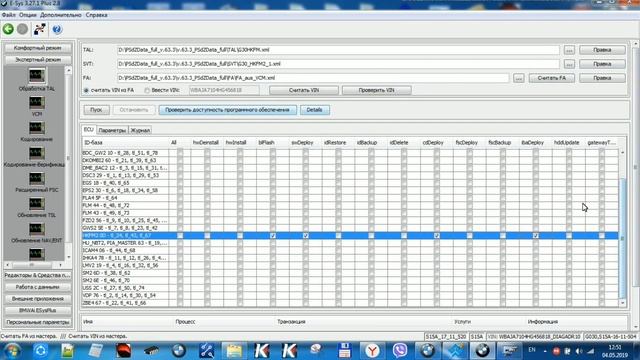Open the Дополнительно menu
The image size is (640, 360).
pos(61,15)
